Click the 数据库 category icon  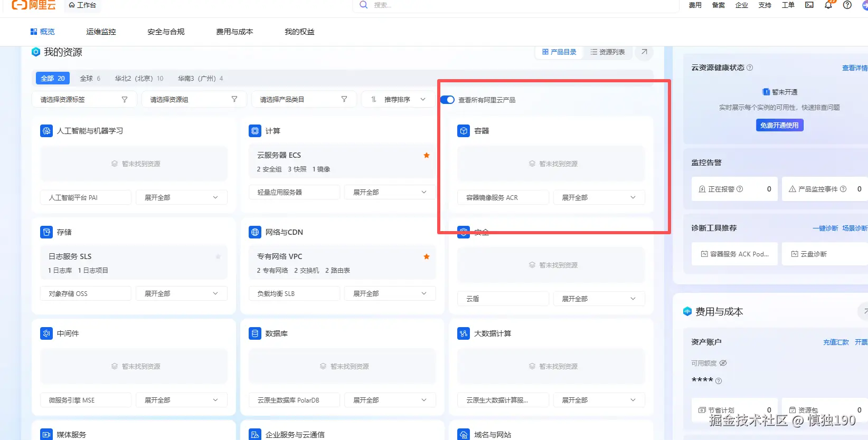click(255, 333)
